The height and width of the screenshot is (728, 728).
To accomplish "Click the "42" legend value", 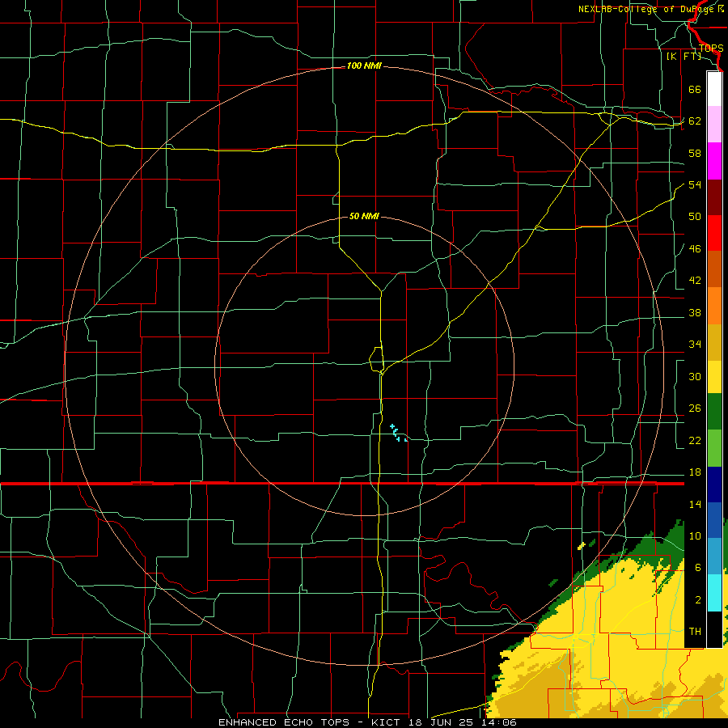I will pos(695,281).
